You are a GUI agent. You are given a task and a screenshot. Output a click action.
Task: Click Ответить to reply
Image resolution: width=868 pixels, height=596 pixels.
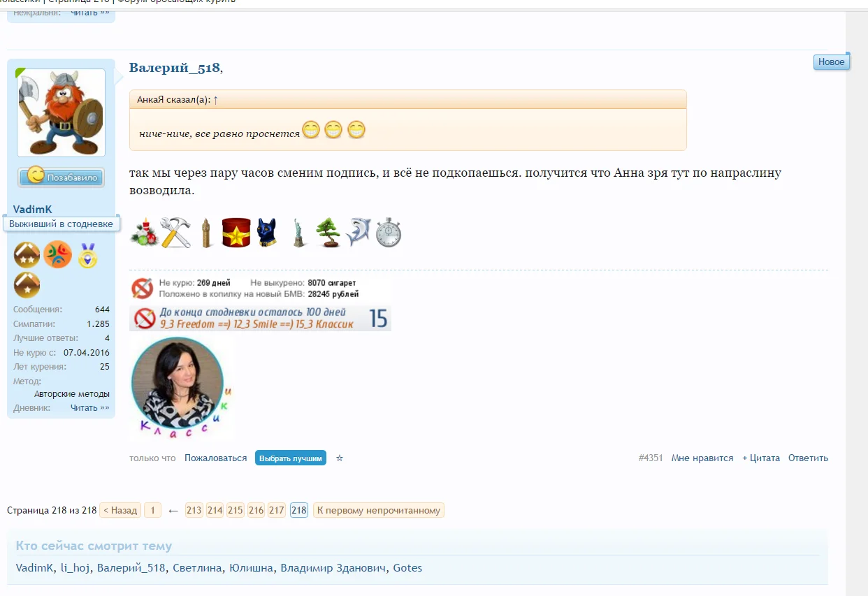point(808,458)
